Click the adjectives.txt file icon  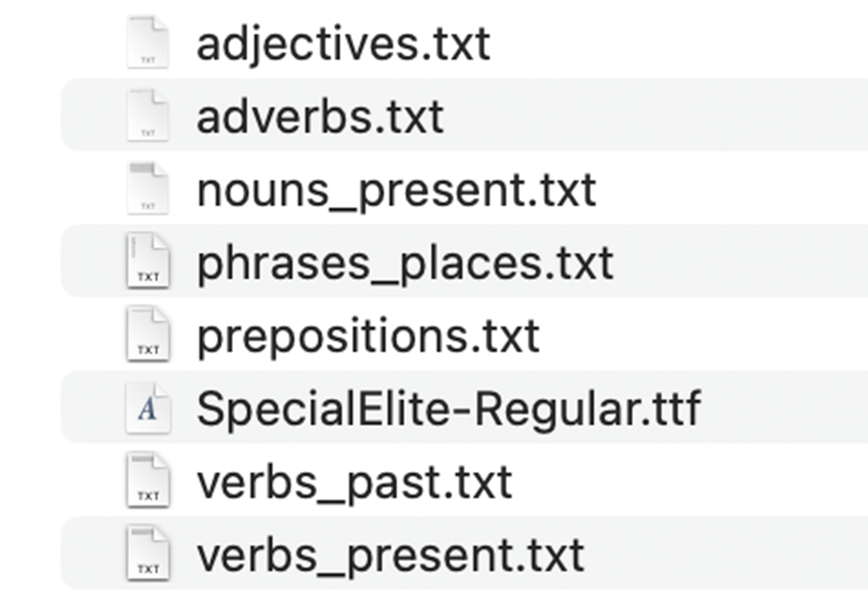(148, 42)
